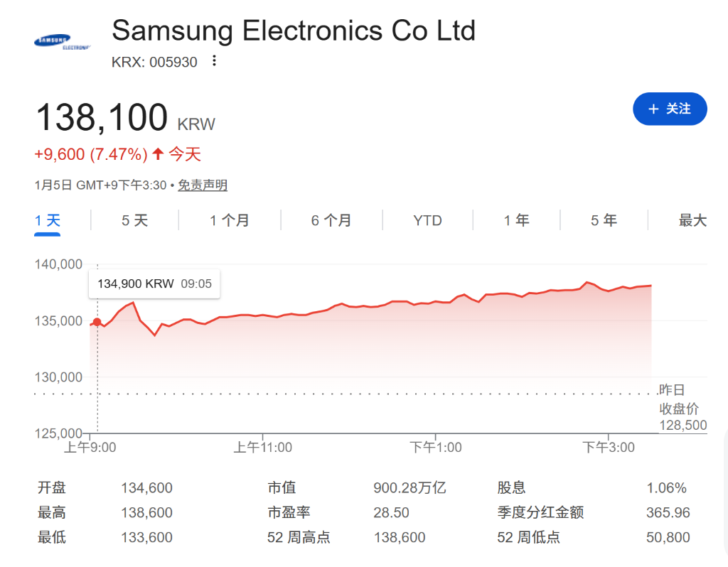Click the 关注 follow button

point(670,109)
